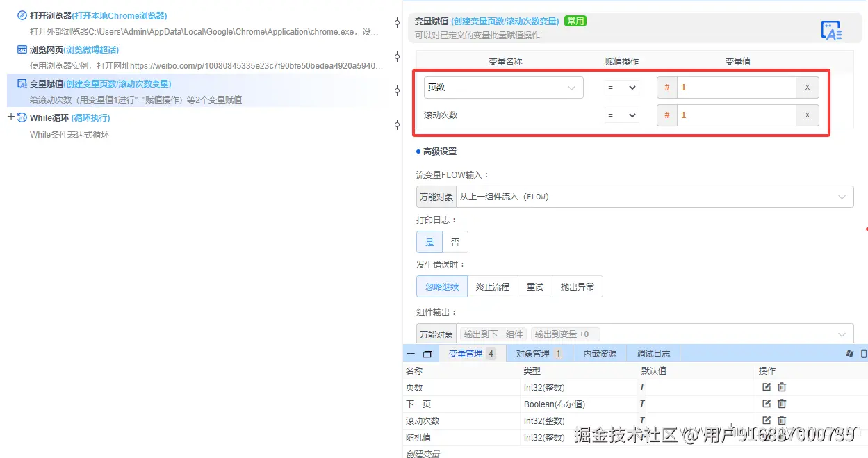Screen dimensions: 868x458
Task: Click the connector node beside 打开浏览器 step
Action: (x=397, y=23)
